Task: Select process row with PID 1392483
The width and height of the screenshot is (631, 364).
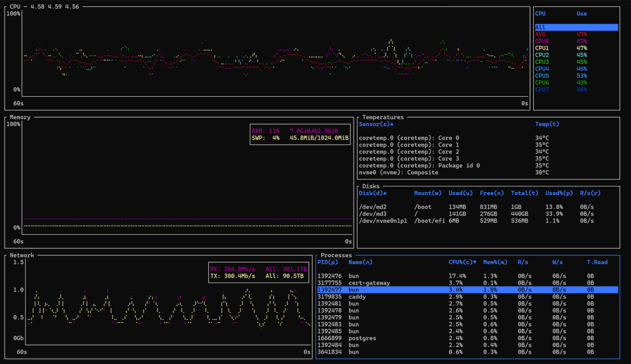Action: pyautogui.click(x=468, y=324)
